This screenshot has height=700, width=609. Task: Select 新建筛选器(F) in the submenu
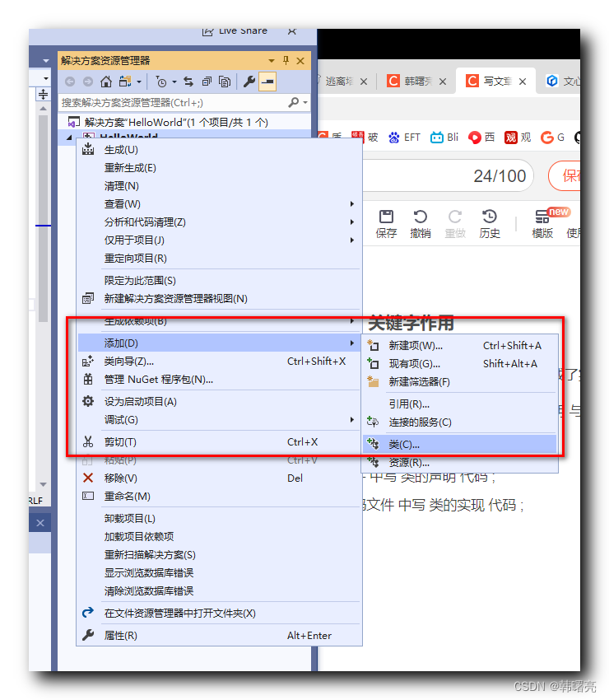[x=460, y=382]
